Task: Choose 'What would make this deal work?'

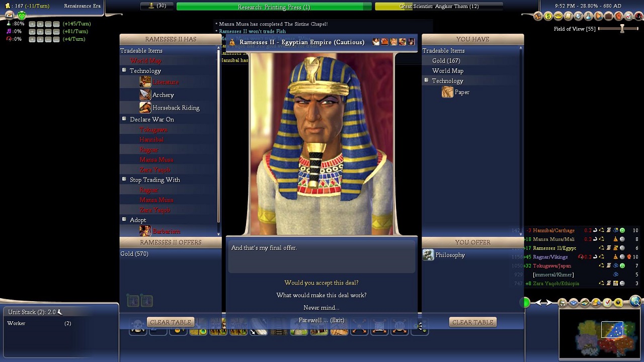Action: click(x=321, y=295)
